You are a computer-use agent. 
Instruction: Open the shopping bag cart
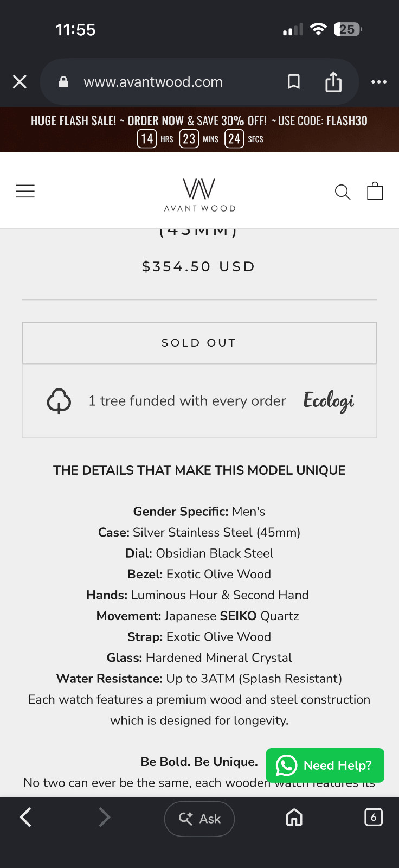(375, 191)
